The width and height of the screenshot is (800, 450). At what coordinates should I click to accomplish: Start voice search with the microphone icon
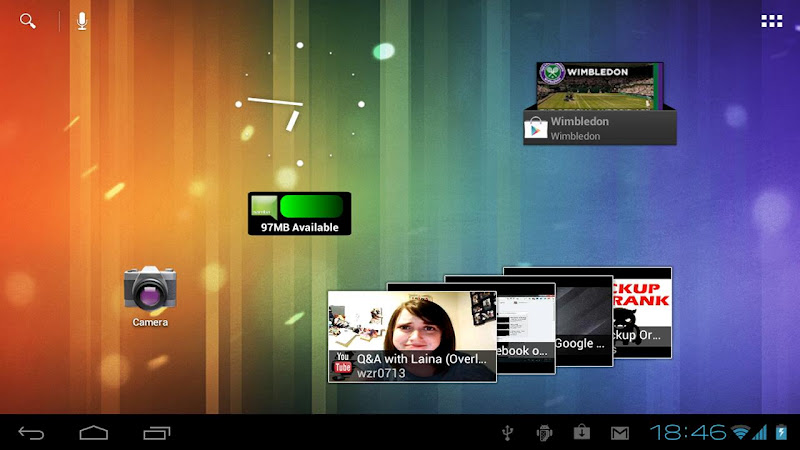(82, 21)
